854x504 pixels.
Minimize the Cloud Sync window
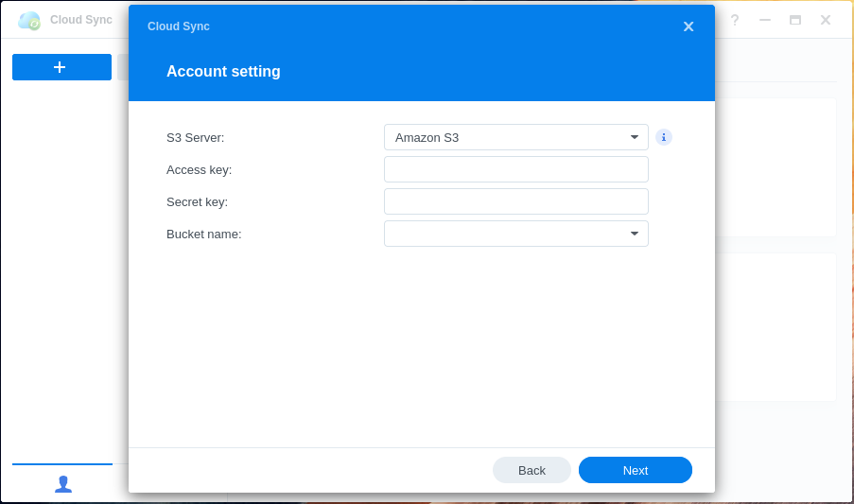click(765, 20)
